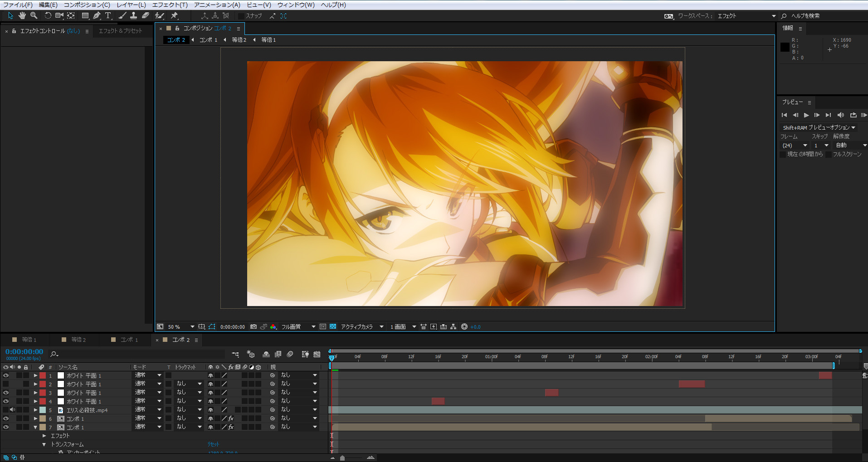This screenshot has width=868, height=462.
Task: Click the fast previews icon
Action: (x=434, y=326)
